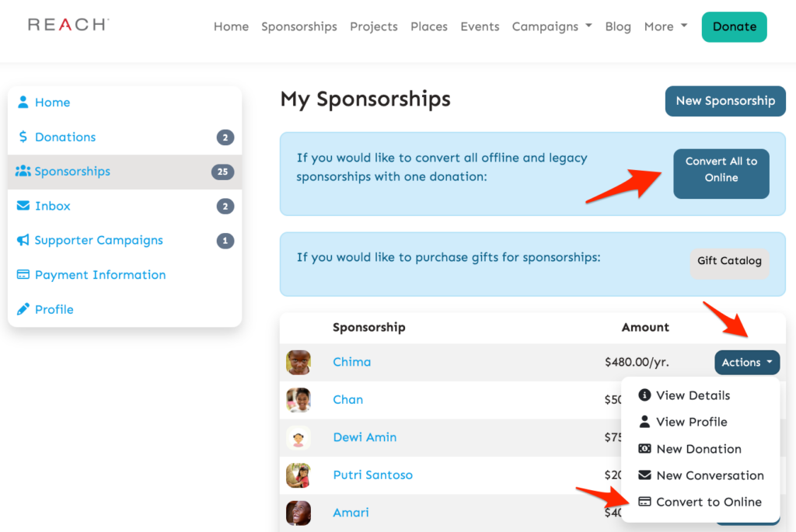Expand the More dropdown menu

[x=665, y=26]
